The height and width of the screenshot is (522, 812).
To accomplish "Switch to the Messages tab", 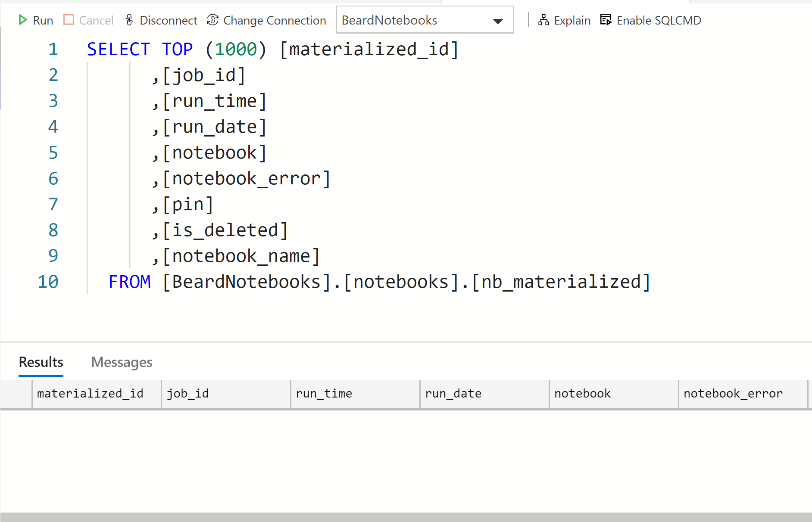I will tap(122, 362).
